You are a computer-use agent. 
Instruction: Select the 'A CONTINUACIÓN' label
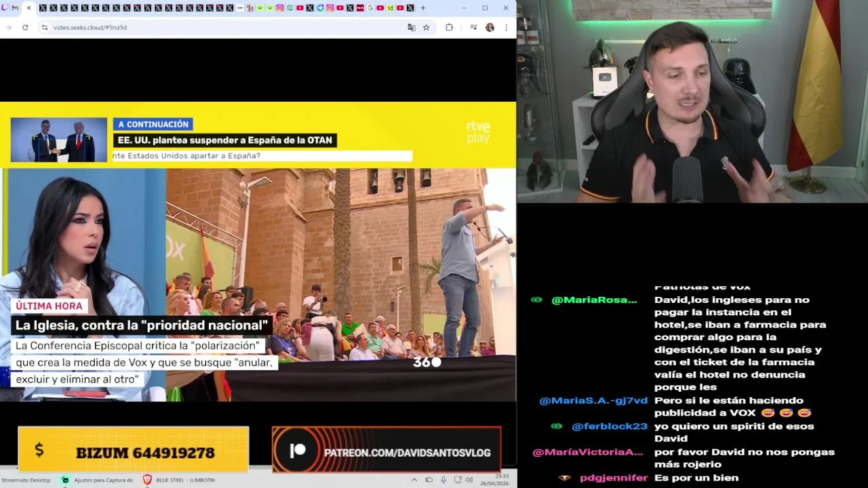click(153, 124)
